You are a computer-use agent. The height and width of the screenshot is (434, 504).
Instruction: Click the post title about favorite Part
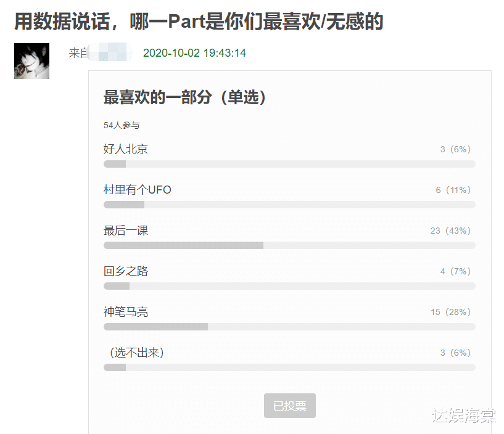(x=199, y=22)
